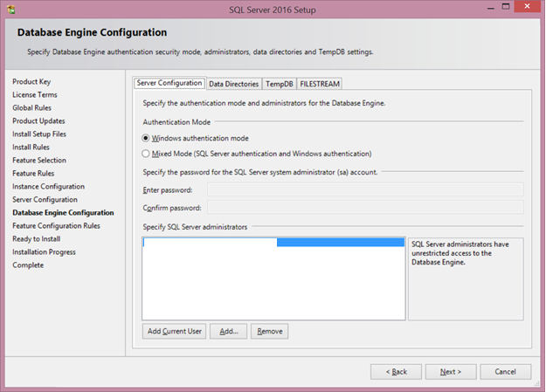Close the SQL Server 2016 Setup window
This screenshot has height=392, width=546.
(x=527, y=7)
